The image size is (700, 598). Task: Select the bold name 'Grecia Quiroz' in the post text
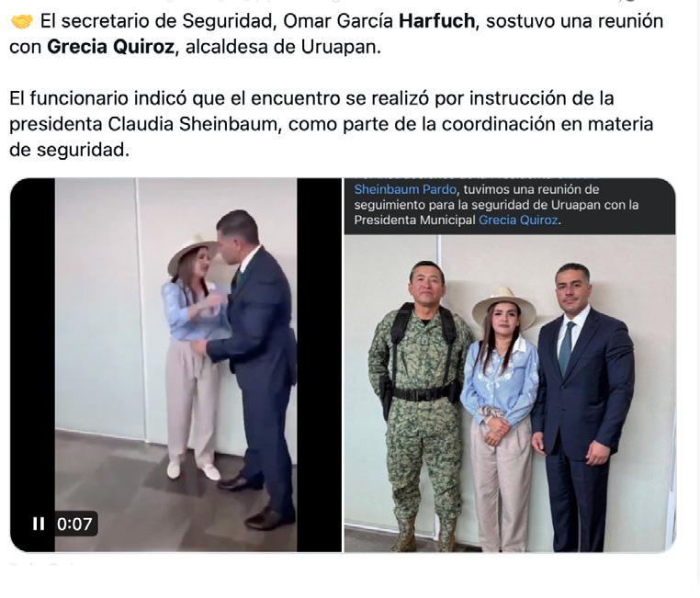(110, 47)
